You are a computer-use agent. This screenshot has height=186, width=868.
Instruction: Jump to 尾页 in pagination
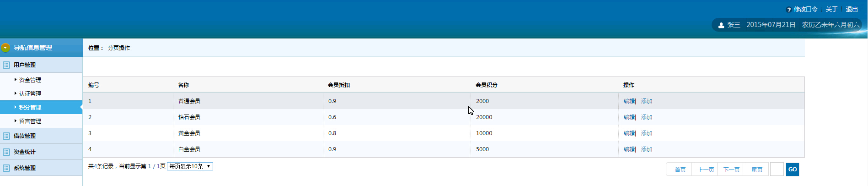pos(756,170)
